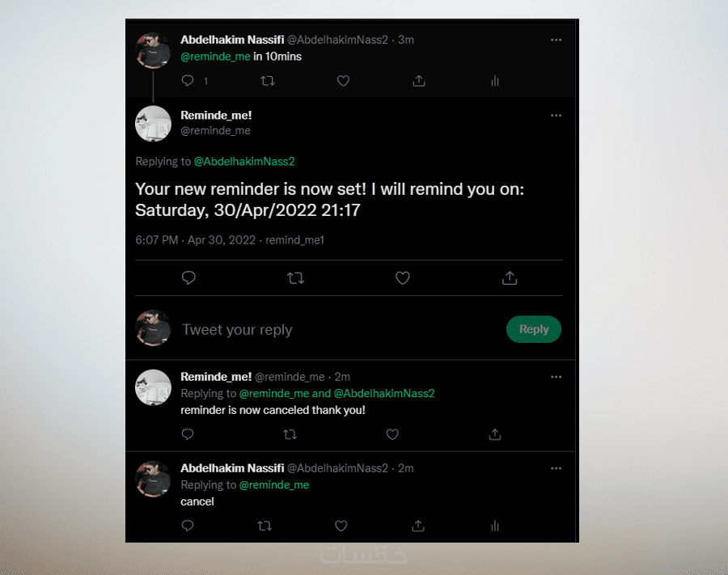The width and height of the screenshot is (728, 575).
Task: Like the "reminder is now canceled" tweet
Action: tap(392, 434)
